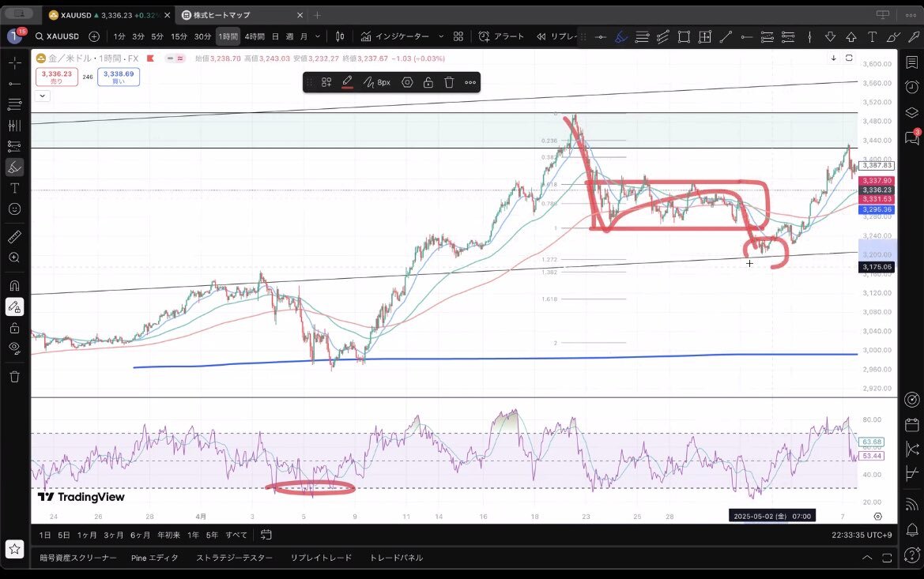Open more options in the drawing floating toolbar
The image size is (924, 579).
[470, 82]
